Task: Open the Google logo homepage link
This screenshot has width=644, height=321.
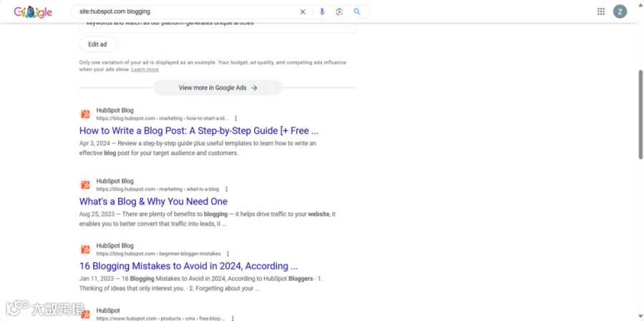Action: tap(33, 12)
